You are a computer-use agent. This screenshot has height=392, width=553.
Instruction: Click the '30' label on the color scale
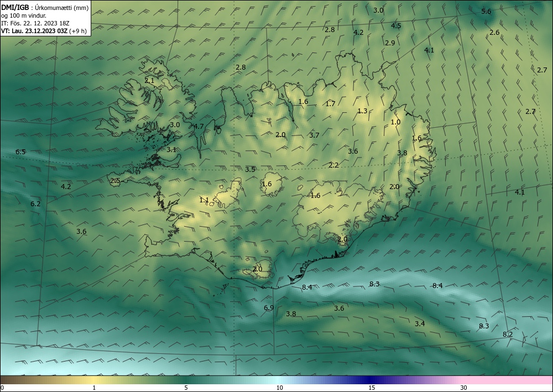(463, 388)
